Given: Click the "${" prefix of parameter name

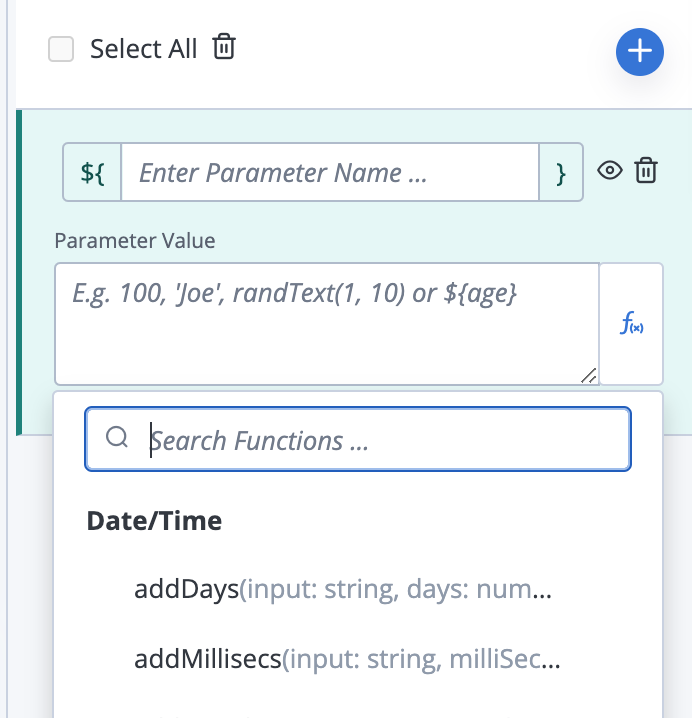Looking at the screenshot, I should (92, 173).
